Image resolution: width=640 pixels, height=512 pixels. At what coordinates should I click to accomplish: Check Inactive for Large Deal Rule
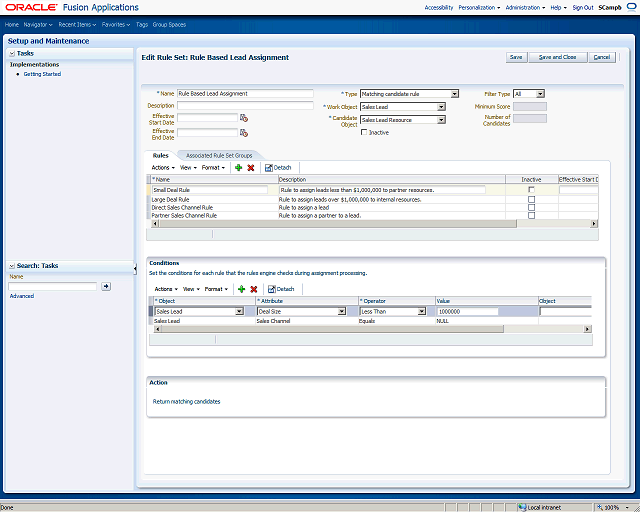[531, 200]
